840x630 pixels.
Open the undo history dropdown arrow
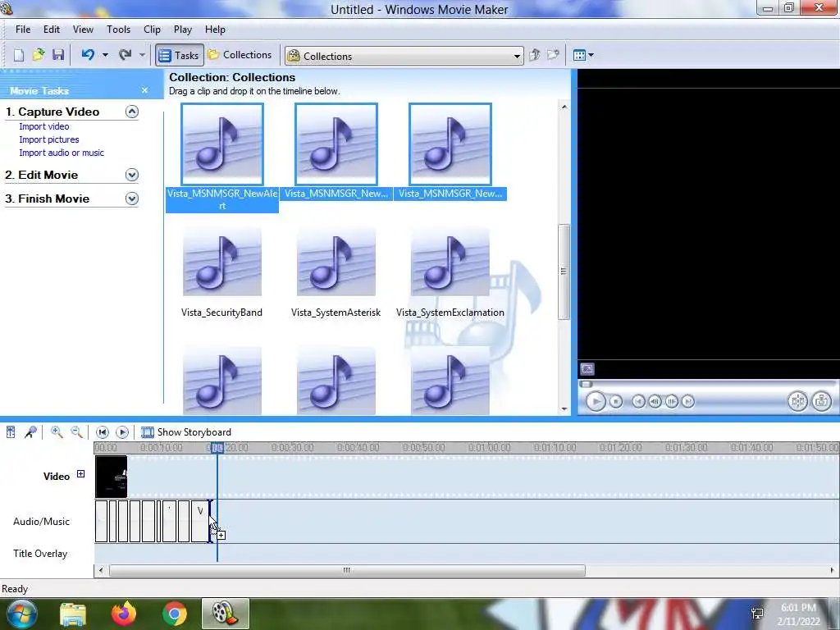click(x=105, y=55)
